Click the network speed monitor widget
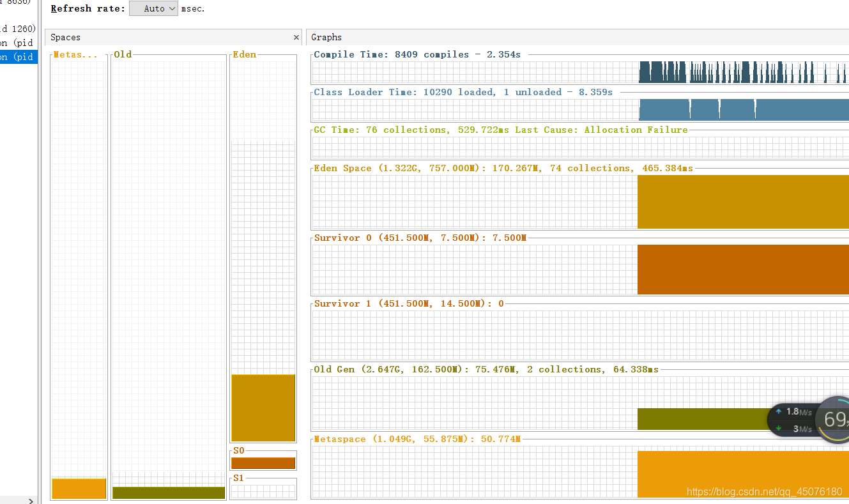 pos(793,420)
